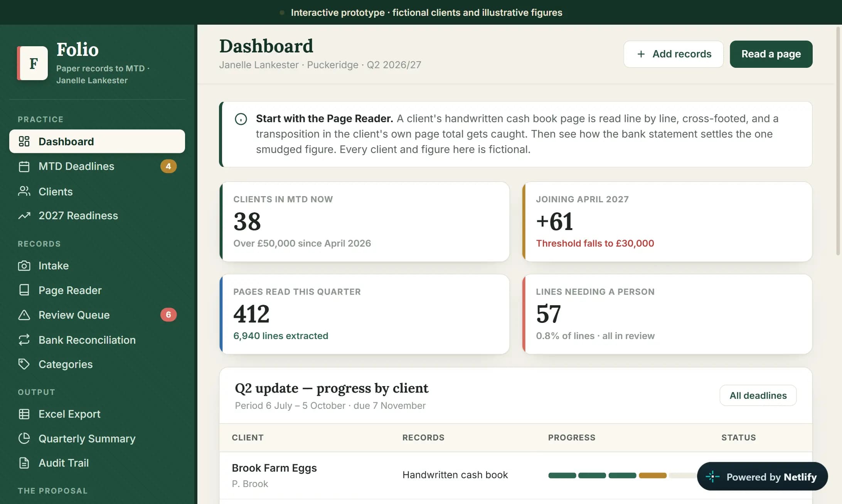Click the Intake camera icon
This screenshot has width=842, height=504.
click(x=24, y=266)
